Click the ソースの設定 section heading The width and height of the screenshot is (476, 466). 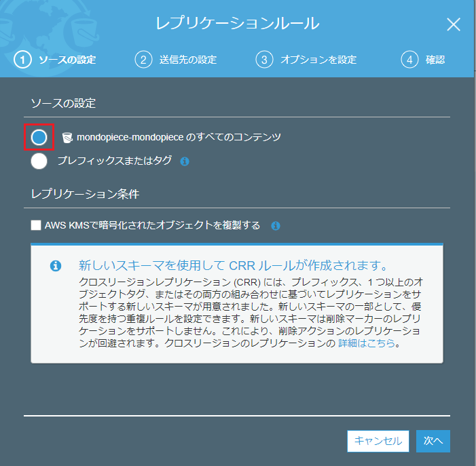tap(63, 103)
